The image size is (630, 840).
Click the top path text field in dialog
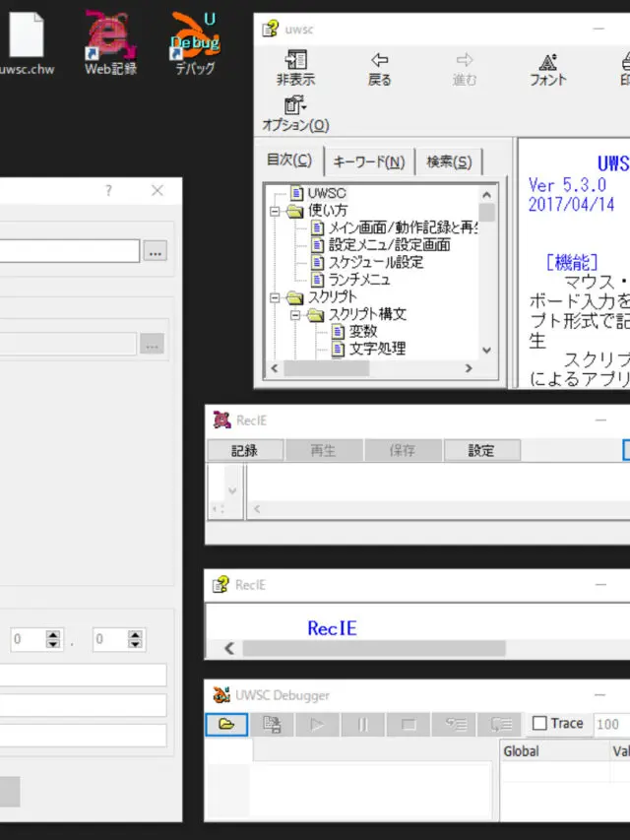click(69, 251)
